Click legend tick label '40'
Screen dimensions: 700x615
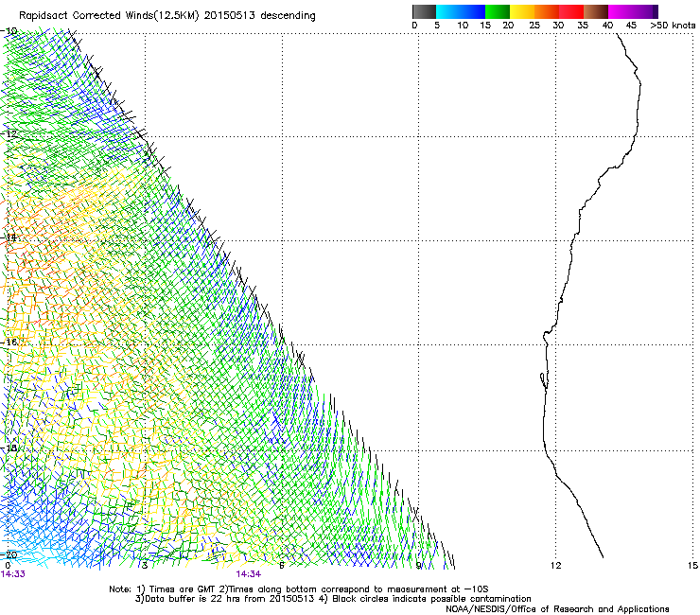pos(607,26)
